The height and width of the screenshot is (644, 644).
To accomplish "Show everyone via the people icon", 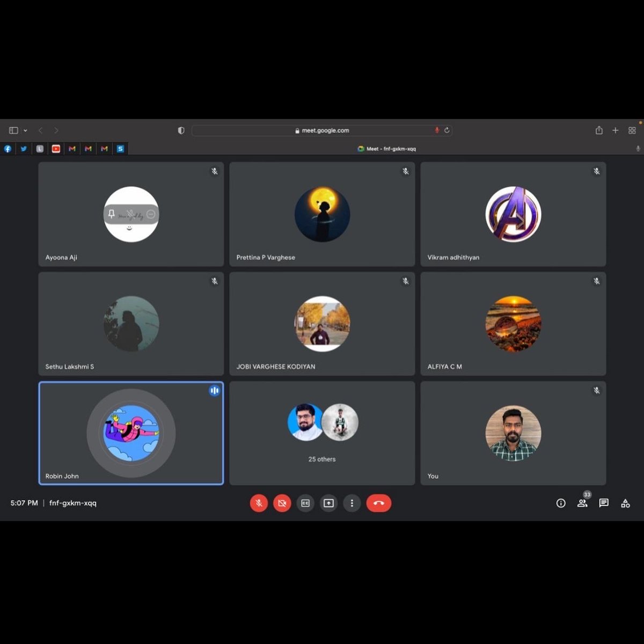I will (582, 503).
